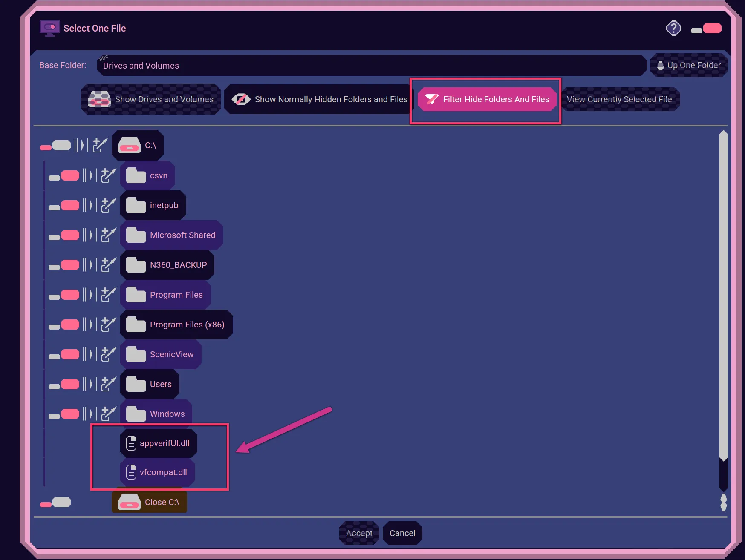The width and height of the screenshot is (745, 560).
Task: Click the add-edit icon on Windows row
Action: click(109, 413)
